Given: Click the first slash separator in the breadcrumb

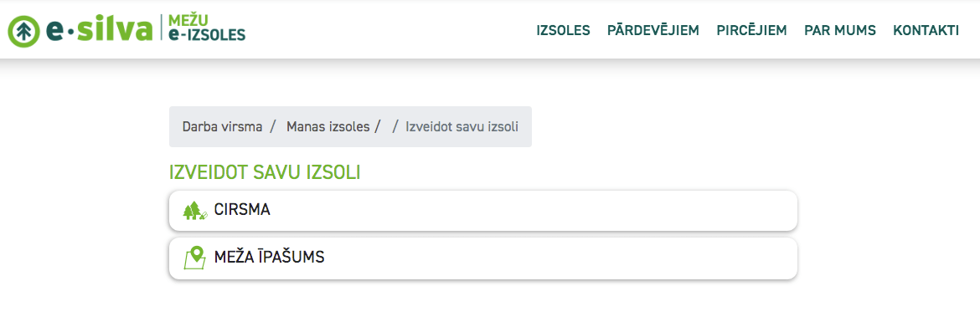Looking at the screenshot, I should [x=273, y=126].
